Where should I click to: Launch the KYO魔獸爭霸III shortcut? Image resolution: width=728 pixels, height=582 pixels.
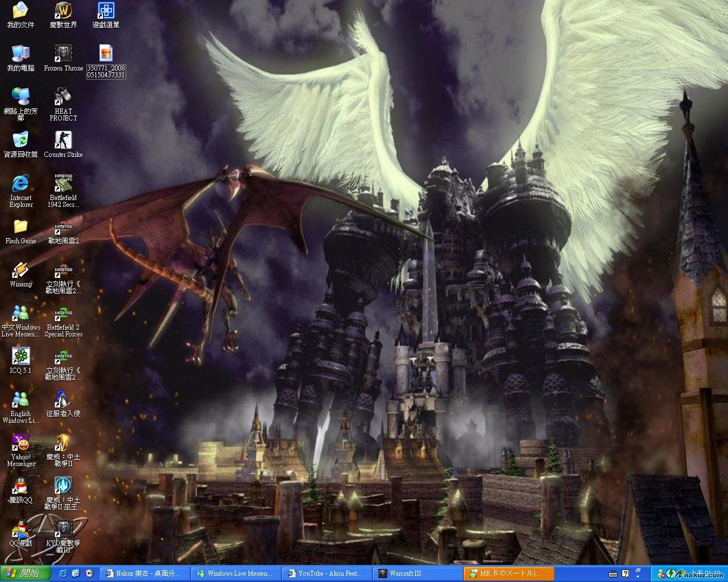coord(63,537)
